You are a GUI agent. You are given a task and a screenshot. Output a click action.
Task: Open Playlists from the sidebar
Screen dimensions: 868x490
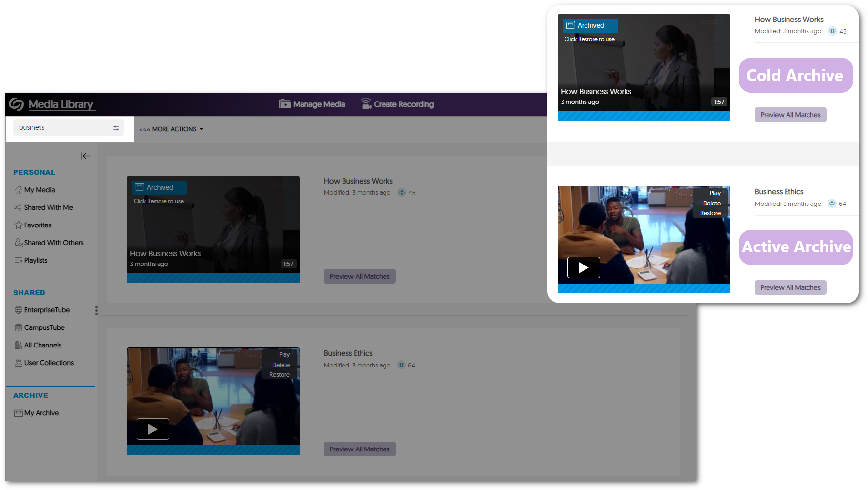coord(36,260)
